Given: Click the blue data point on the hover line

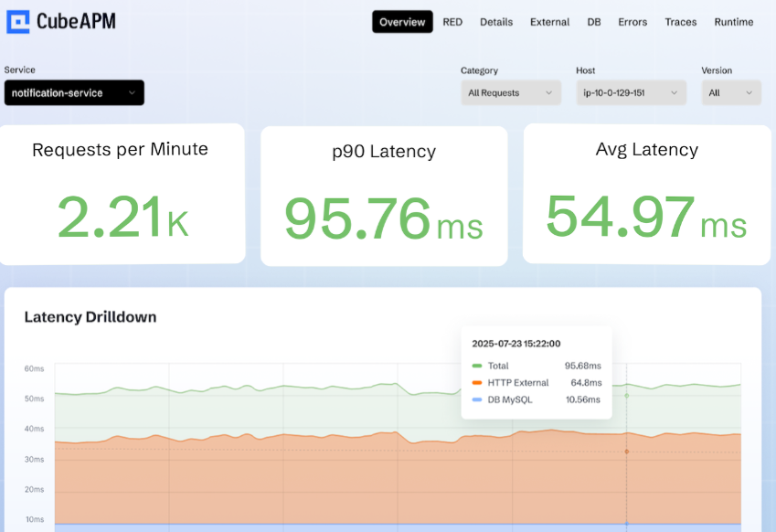Looking at the screenshot, I should click(626, 523).
